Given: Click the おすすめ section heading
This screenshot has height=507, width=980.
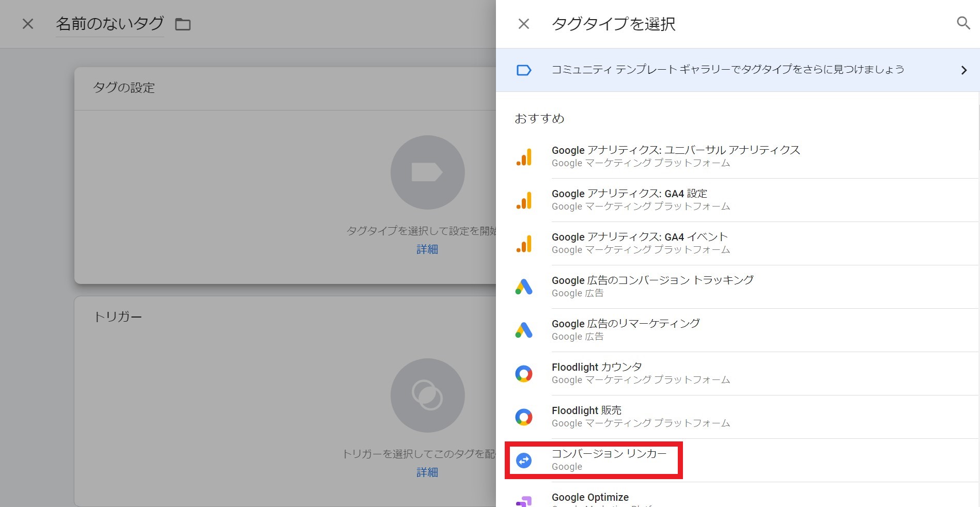Looking at the screenshot, I should pyautogui.click(x=539, y=119).
